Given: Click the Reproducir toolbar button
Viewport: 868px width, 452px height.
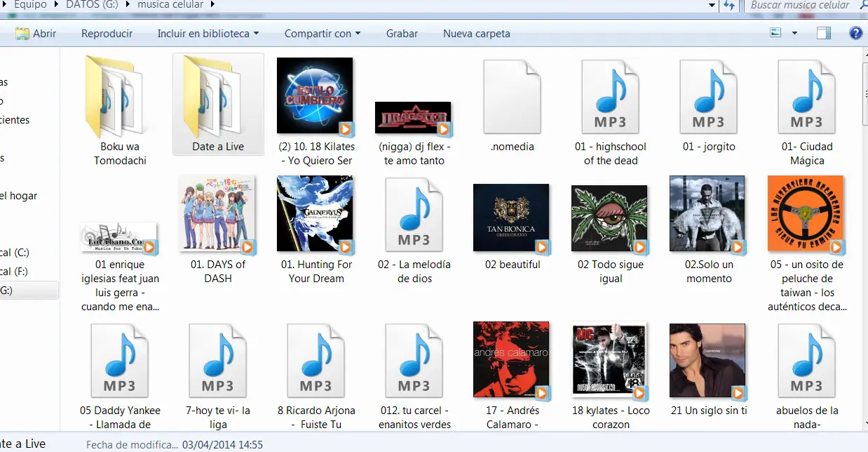Looking at the screenshot, I should 107,33.
